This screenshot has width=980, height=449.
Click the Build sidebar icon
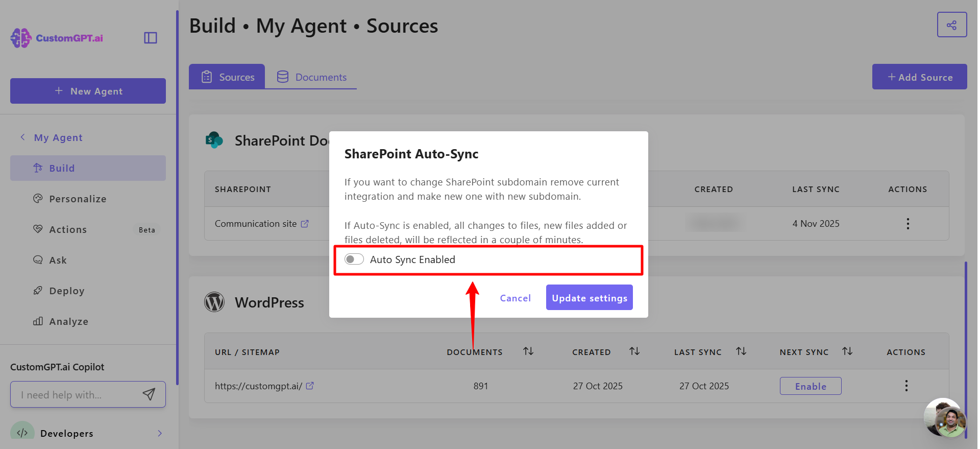tap(38, 168)
